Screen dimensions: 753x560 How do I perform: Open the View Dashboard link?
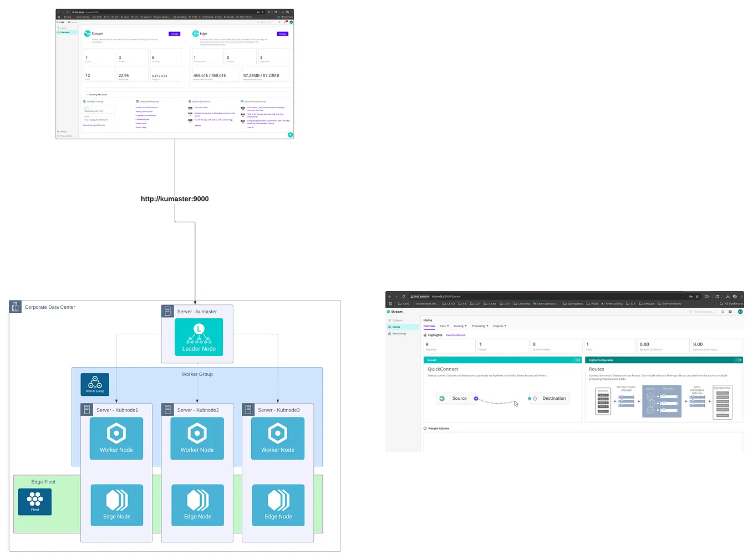[455, 335]
